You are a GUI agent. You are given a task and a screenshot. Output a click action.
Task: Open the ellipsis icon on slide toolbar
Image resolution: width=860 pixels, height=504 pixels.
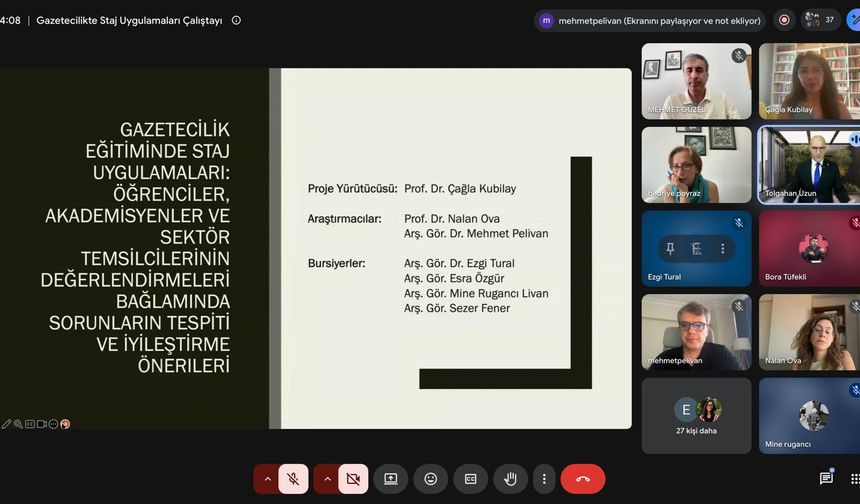coord(53,424)
